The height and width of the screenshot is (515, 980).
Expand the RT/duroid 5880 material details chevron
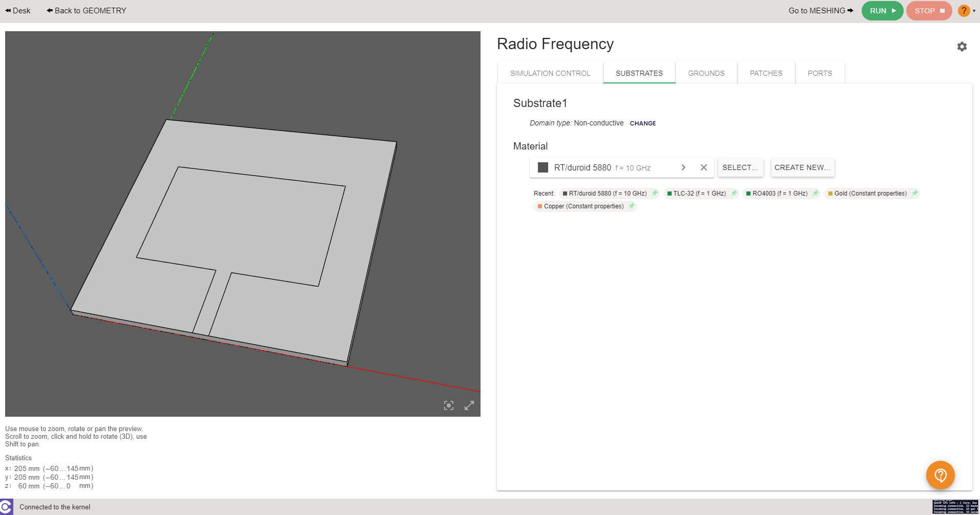pos(683,167)
